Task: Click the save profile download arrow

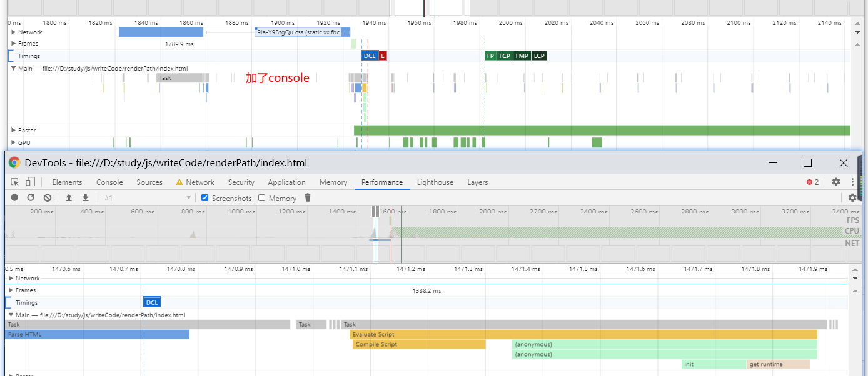Action: 86,198
